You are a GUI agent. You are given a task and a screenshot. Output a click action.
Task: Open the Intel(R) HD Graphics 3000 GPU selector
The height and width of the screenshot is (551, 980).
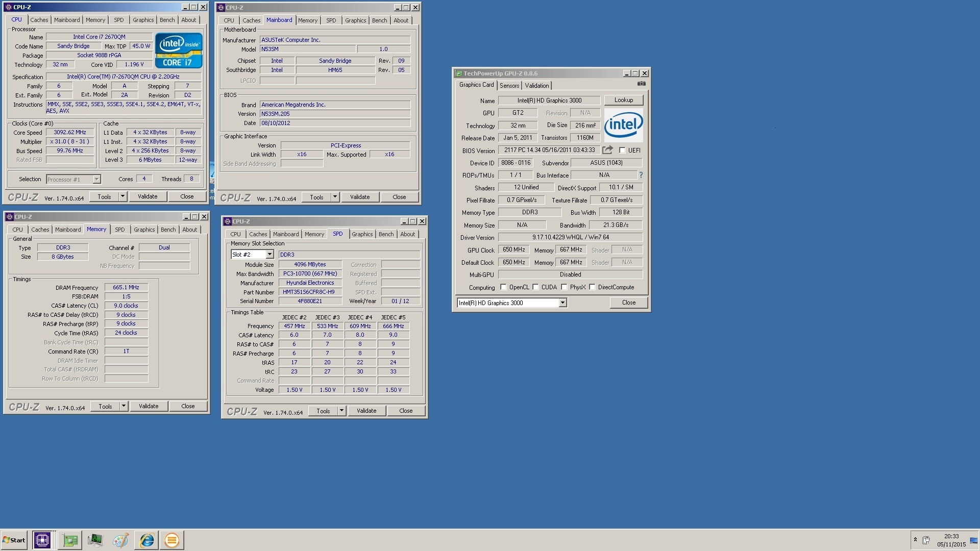[562, 303]
